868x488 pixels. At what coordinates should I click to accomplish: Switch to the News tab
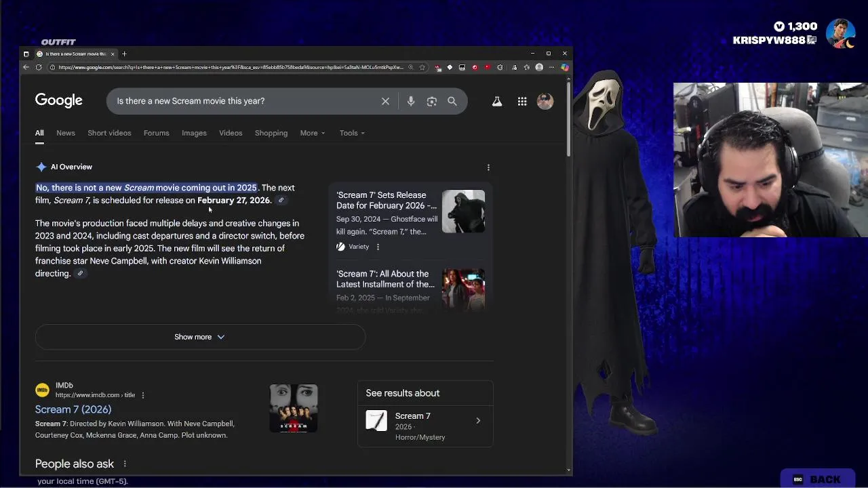(66, 133)
